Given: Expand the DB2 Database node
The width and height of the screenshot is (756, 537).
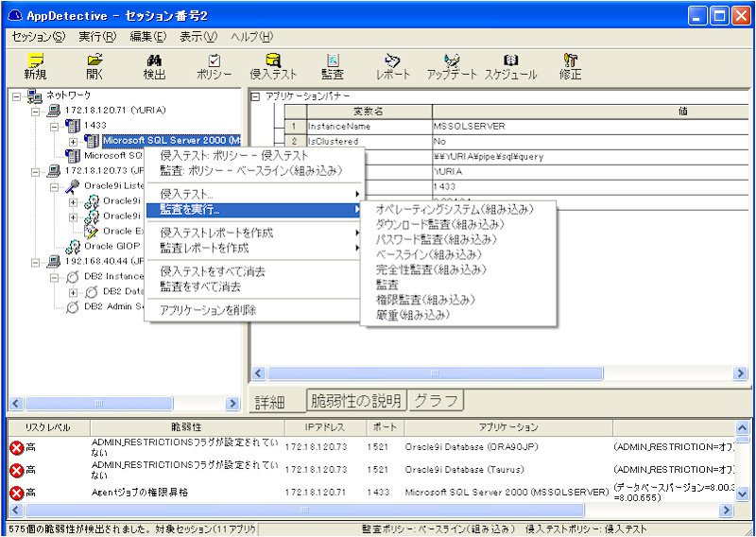Looking at the screenshot, I should (74, 292).
